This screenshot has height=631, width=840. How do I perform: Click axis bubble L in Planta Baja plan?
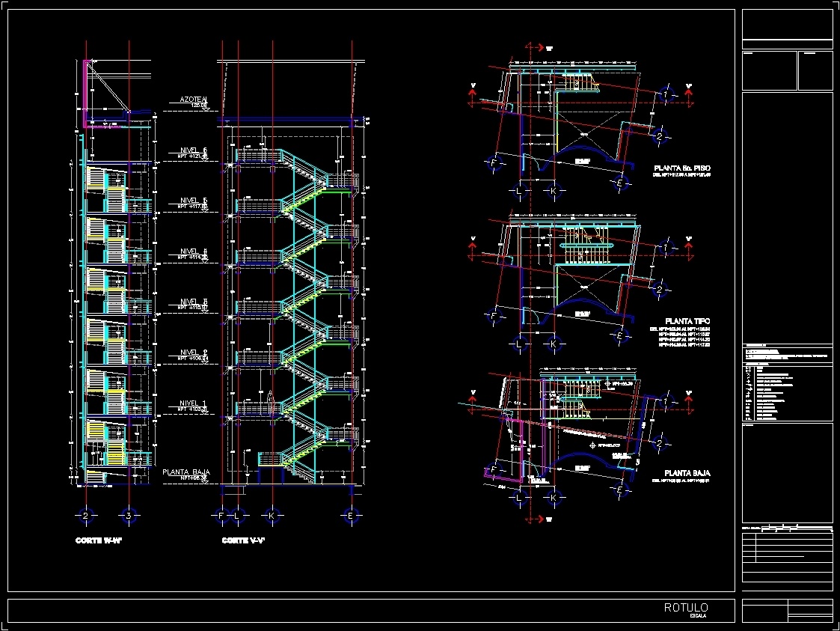[x=518, y=498]
